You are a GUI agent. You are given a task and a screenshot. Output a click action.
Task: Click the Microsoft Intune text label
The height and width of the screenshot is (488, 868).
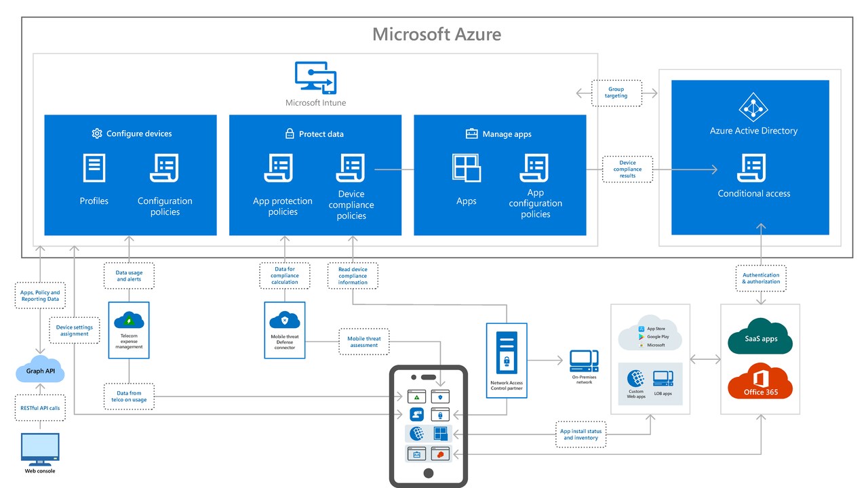pyautogui.click(x=316, y=103)
